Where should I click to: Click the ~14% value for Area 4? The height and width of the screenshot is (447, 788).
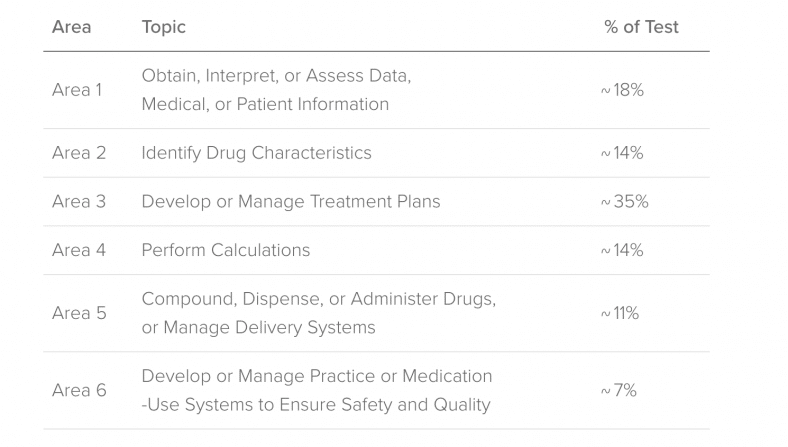622,250
